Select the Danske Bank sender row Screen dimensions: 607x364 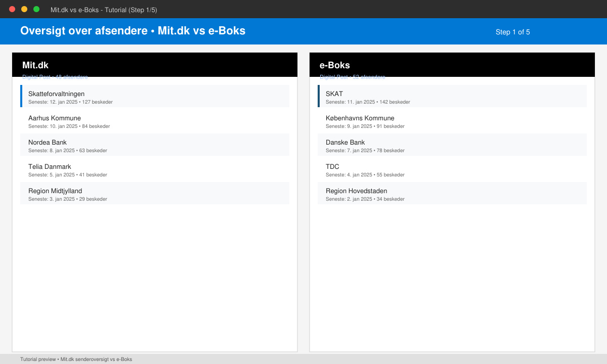tap(452, 145)
